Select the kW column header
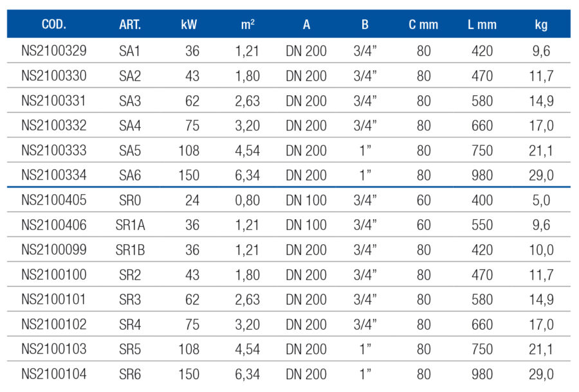 tap(189, 25)
